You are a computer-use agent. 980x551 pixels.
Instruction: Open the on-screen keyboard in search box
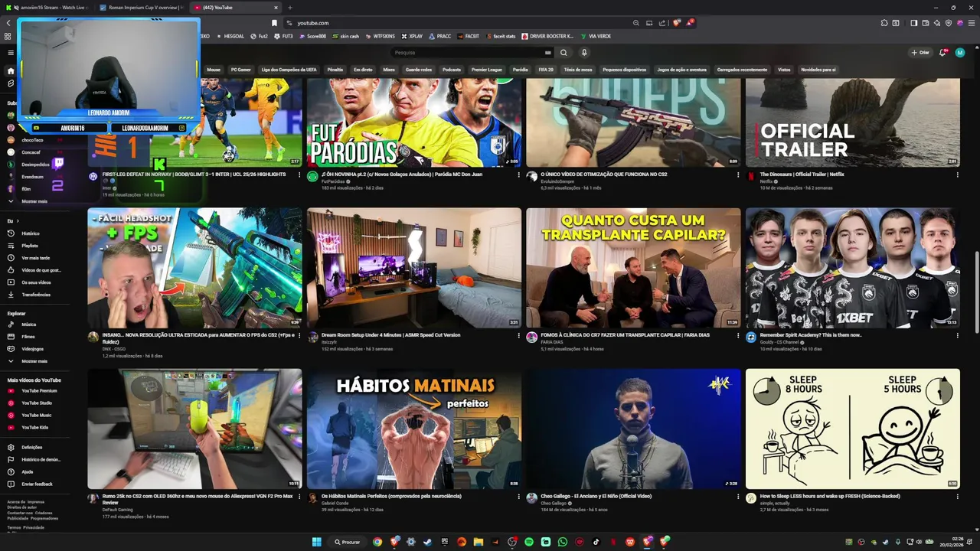(547, 53)
